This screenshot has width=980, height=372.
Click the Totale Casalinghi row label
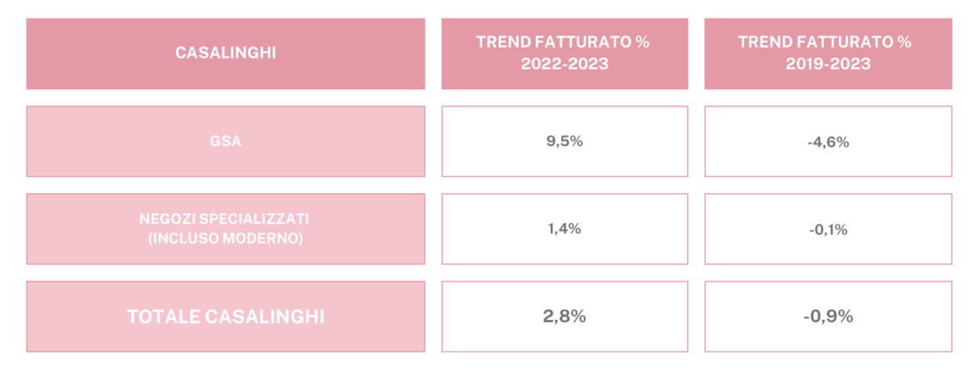tap(225, 316)
